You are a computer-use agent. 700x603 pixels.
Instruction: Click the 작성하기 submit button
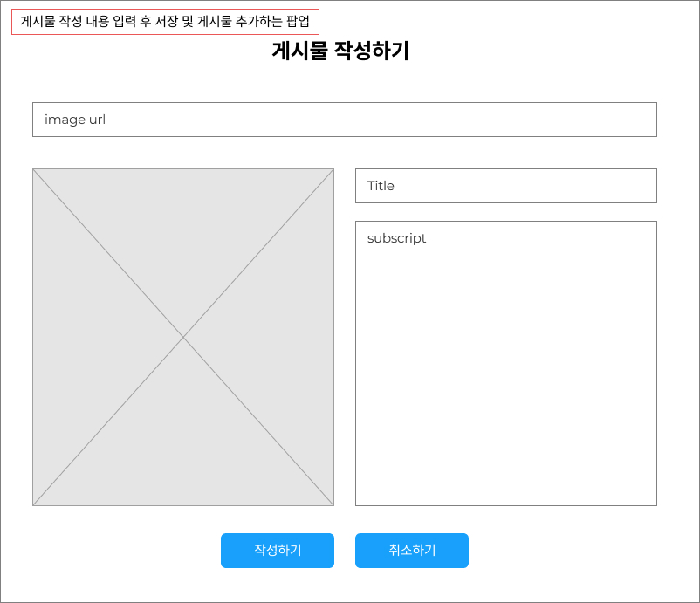click(x=278, y=551)
